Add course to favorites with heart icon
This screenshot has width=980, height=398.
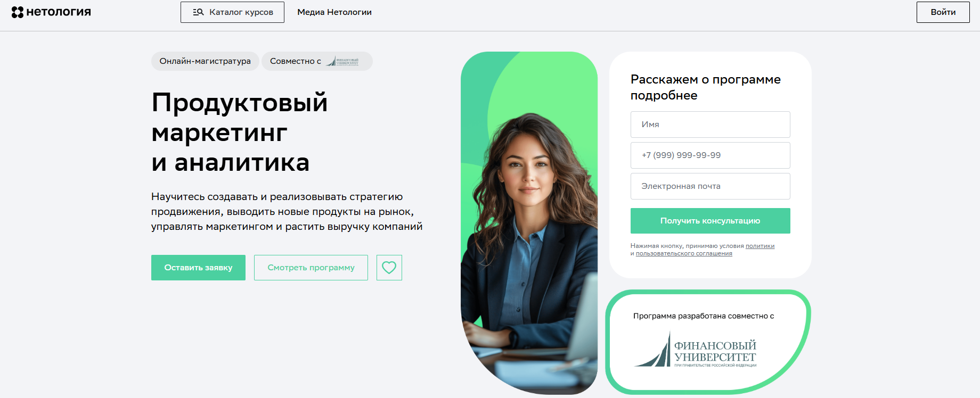[389, 268]
